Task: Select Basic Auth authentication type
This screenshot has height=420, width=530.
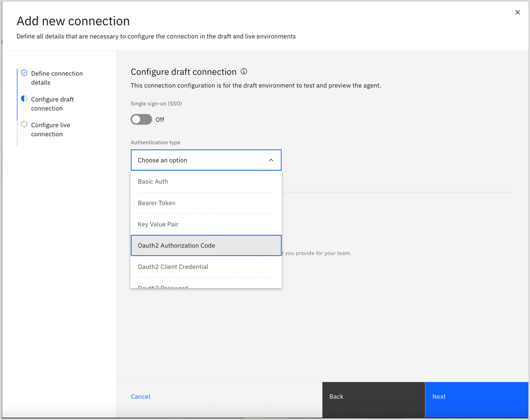Action: click(205, 181)
